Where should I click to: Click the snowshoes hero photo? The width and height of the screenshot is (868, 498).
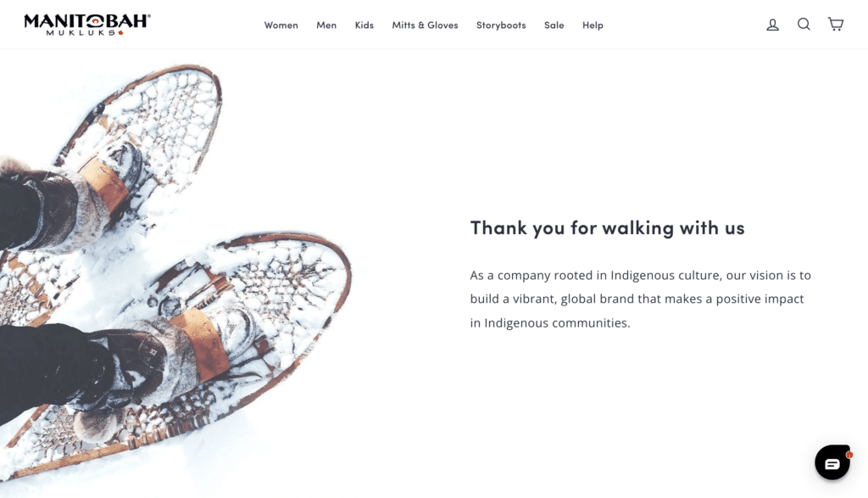[x=183, y=273]
